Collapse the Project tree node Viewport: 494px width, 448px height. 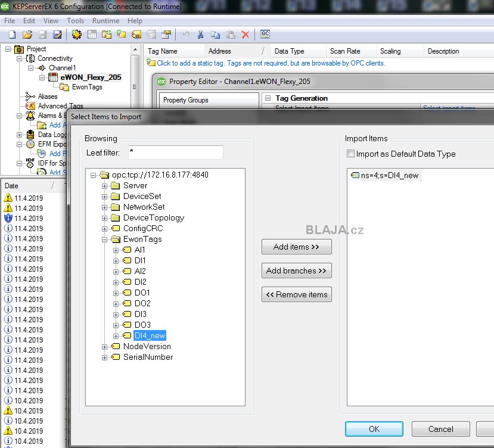pyautogui.click(x=8, y=49)
